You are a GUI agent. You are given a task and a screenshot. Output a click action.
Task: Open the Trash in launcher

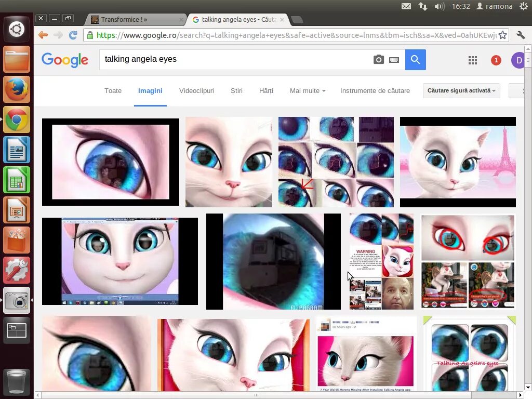tap(17, 382)
